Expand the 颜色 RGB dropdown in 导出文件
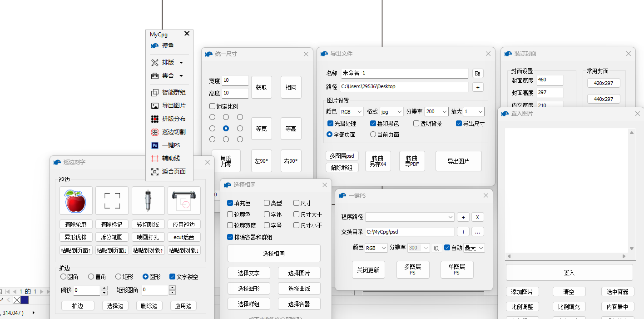The height and width of the screenshot is (319, 644). click(351, 112)
